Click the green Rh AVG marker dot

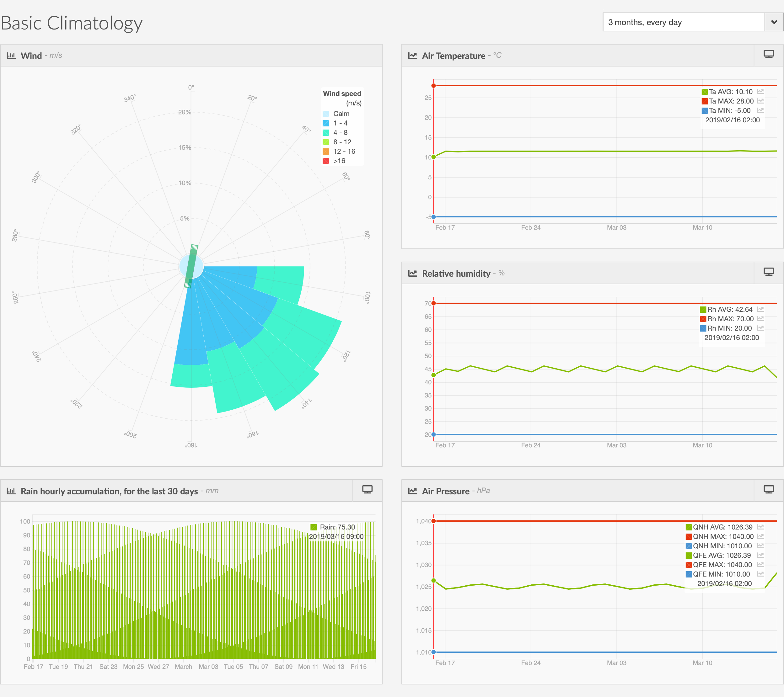(433, 375)
